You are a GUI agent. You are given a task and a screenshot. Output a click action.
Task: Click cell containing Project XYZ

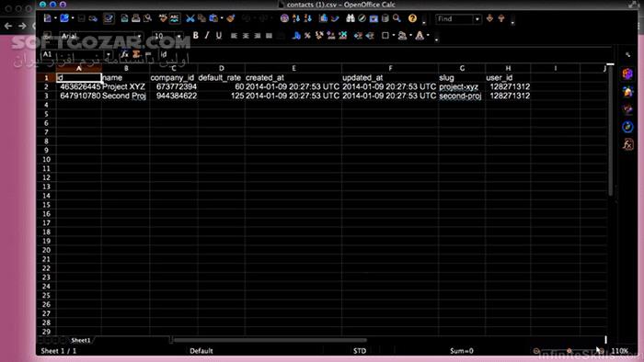125,86
